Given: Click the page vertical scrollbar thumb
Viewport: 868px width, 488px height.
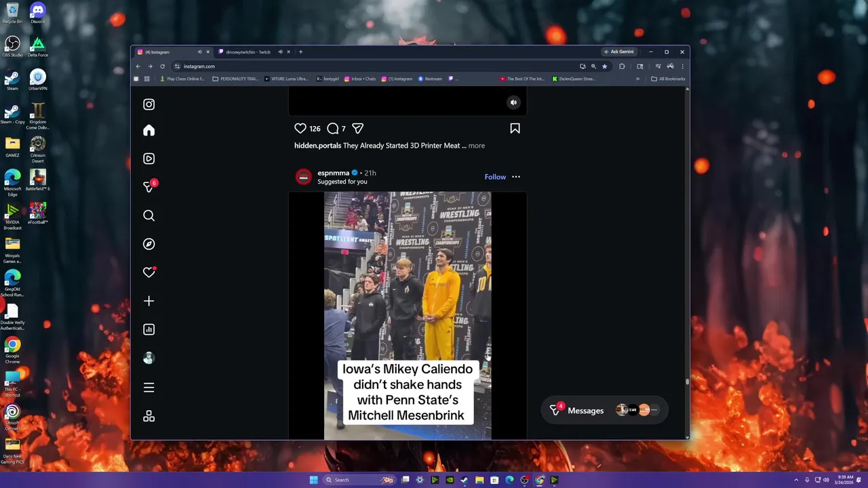Looking at the screenshot, I should pos(687,382).
